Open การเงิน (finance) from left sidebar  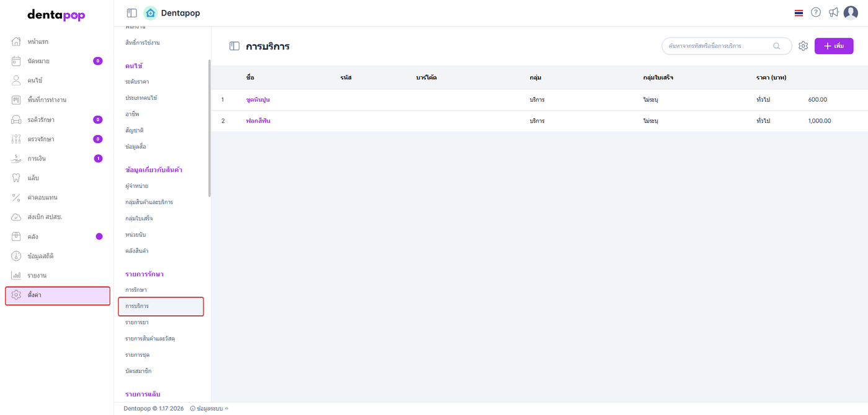[x=37, y=159]
